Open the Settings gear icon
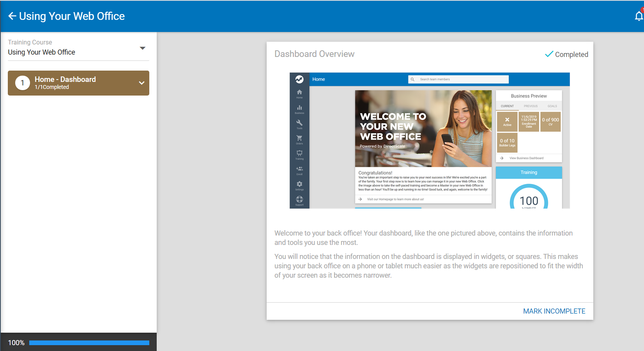This screenshot has height=351, width=644. (299, 185)
